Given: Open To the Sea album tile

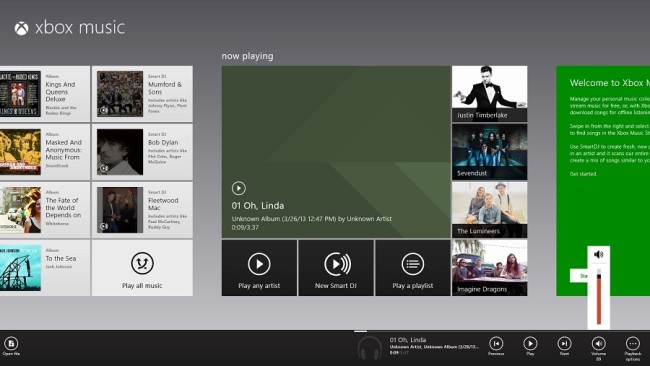Looking at the screenshot, I should [x=45, y=268].
